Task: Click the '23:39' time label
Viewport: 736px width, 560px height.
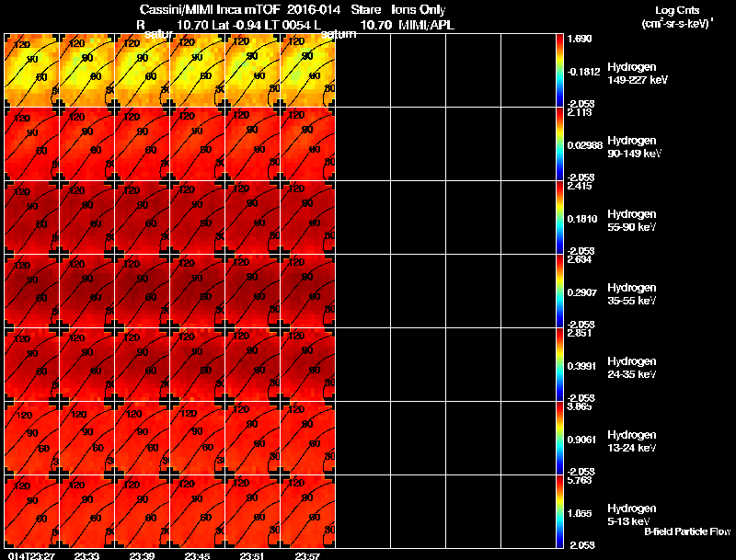Action: pos(142,555)
